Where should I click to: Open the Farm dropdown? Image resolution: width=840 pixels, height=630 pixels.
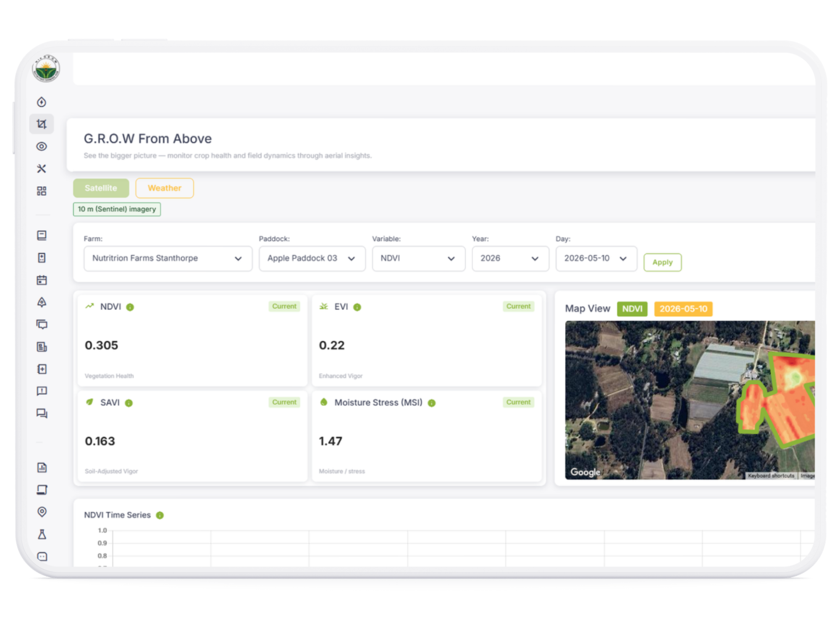tap(168, 258)
